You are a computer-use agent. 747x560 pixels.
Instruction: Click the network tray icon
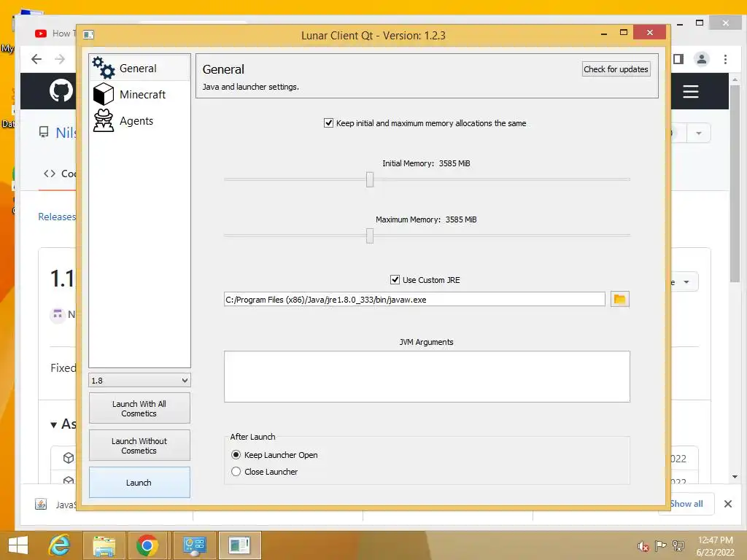(x=678, y=545)
